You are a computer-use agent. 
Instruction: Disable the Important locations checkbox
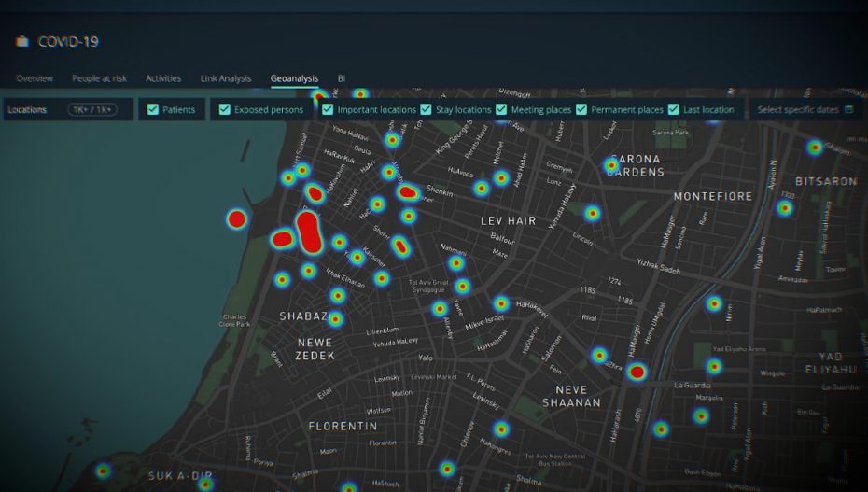point(328,110)
